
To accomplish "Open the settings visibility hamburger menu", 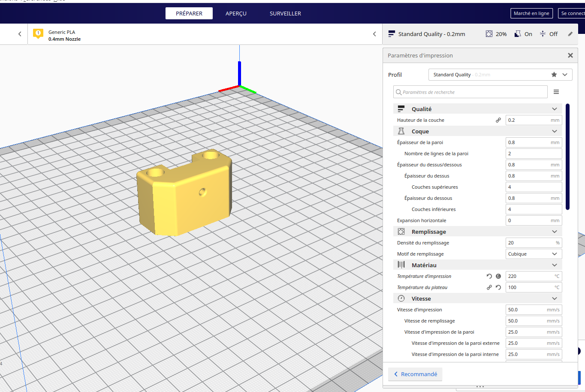I will tap(556, 92).
